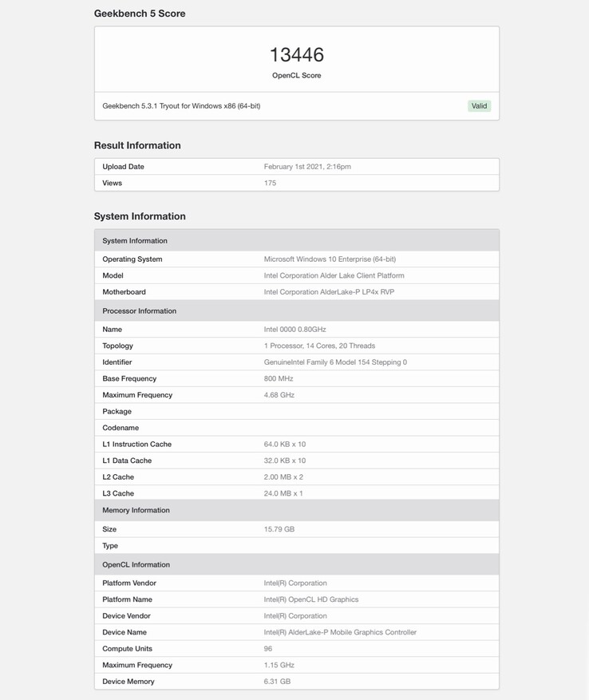This screenshot has height=700, width=589.
Task: Select the Upload Date row value
Action: 307,167
